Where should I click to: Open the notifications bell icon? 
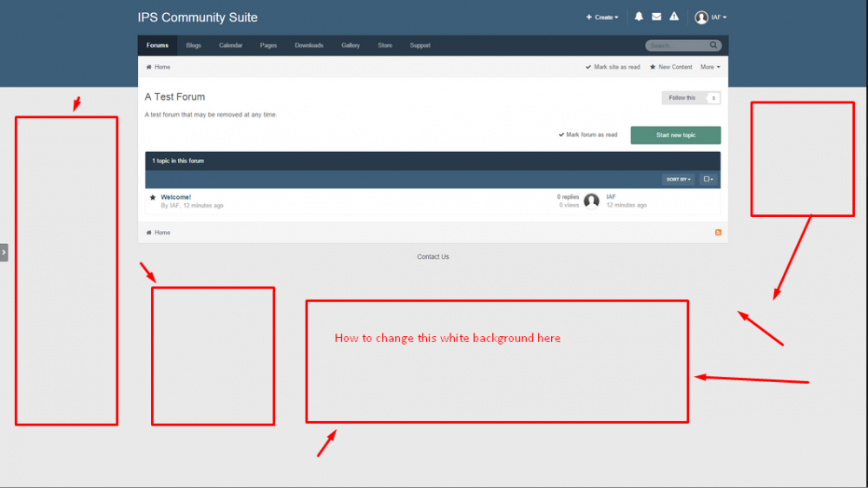[x=639, y=16]
